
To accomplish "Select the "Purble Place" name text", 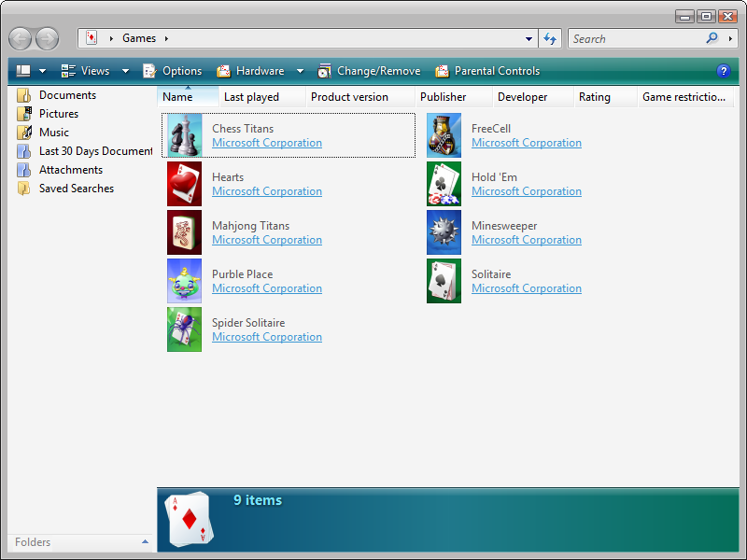I will pyautogui.click(x=242, y=274).
